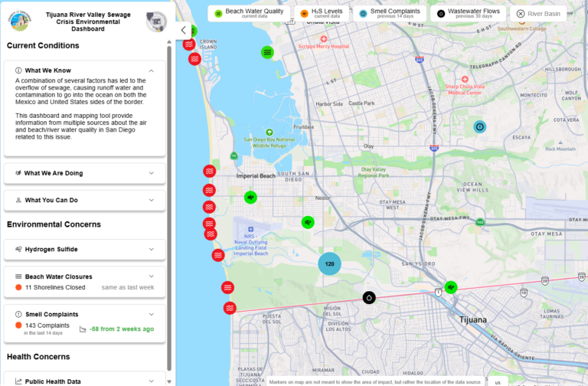Image resolution: width=588 pixels, height=386 pixels.
Task: Click the sidebar vertical scrollbar
Action: 169,210
